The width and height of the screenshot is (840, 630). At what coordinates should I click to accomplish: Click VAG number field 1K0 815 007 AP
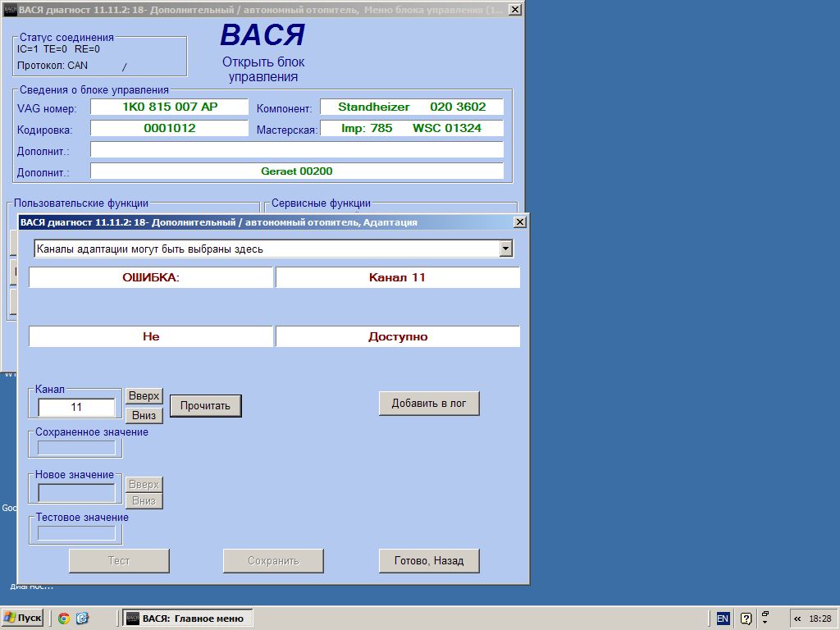[x=169, y=107]
